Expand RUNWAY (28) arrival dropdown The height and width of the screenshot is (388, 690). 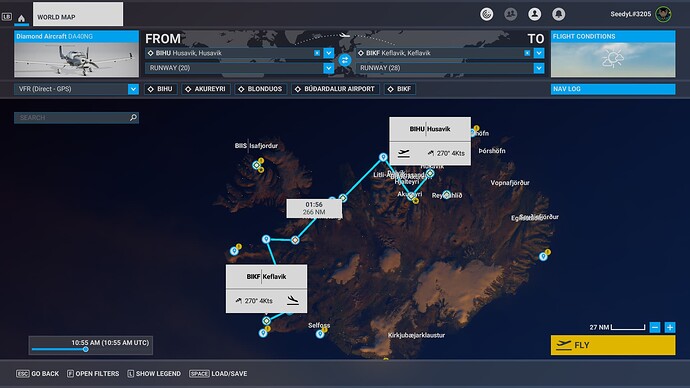tap(539, 68)
